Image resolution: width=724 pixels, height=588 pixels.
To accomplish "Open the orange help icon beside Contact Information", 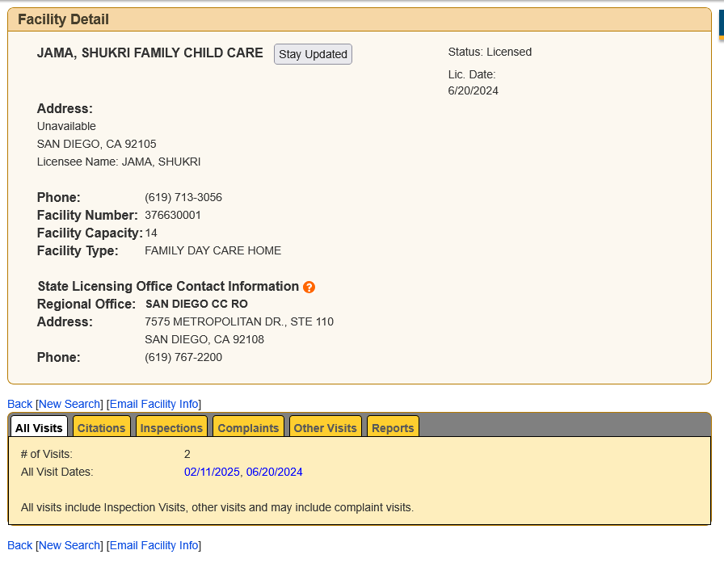I will (x=309, y=287).
